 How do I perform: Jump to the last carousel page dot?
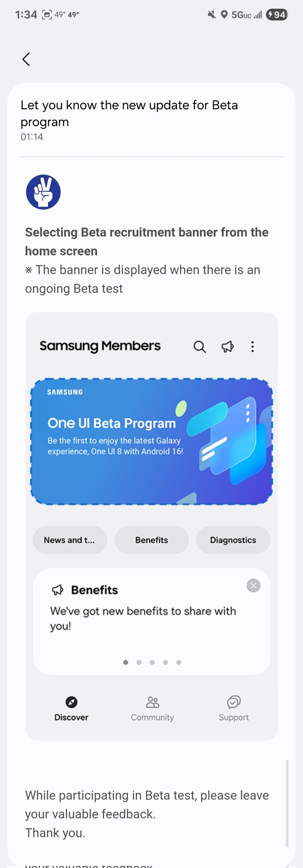tap(179, 662)
